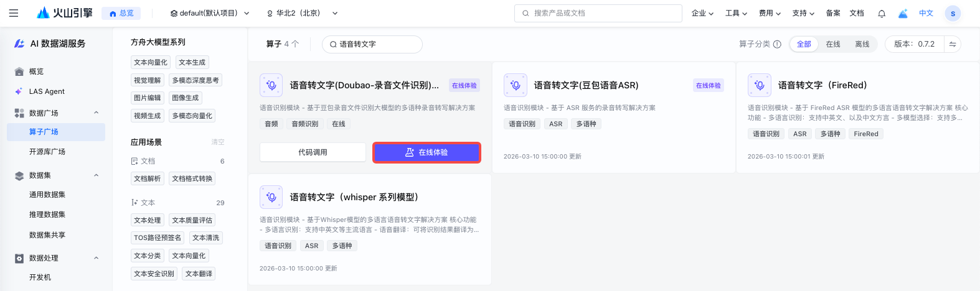Open the whisper 系列模型 operator card
Viewport: 980px width, 291px height.
coord(354,197)
